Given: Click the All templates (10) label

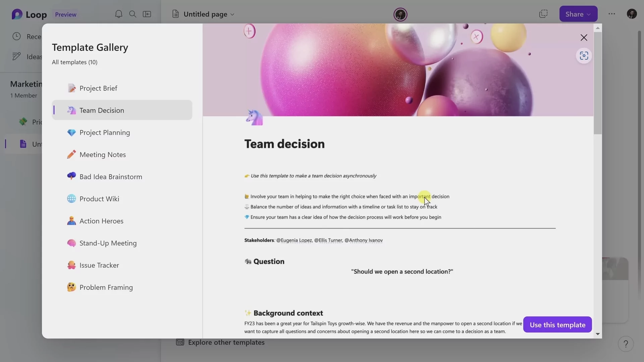Looking at the screenshot, I should point(74,62).
